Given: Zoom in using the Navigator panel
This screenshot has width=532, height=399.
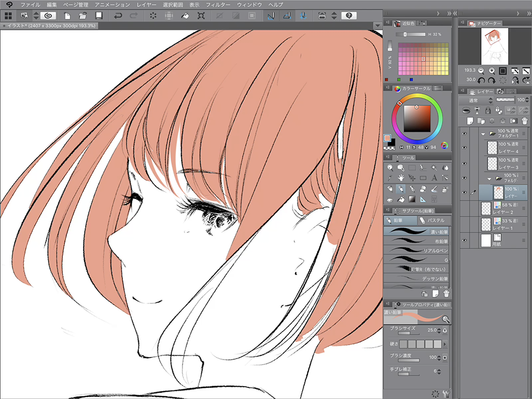Looking at the screenshot, I should click(x=492, y=71).
